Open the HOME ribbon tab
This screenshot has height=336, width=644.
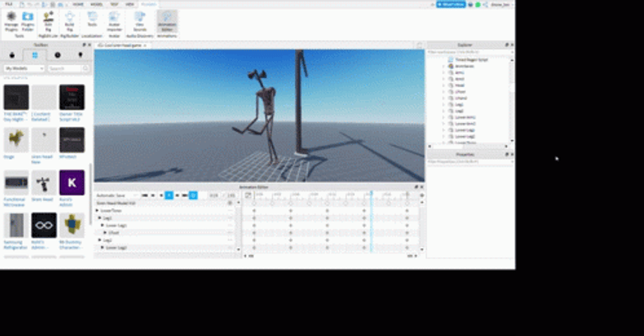(x=78, y=5)
